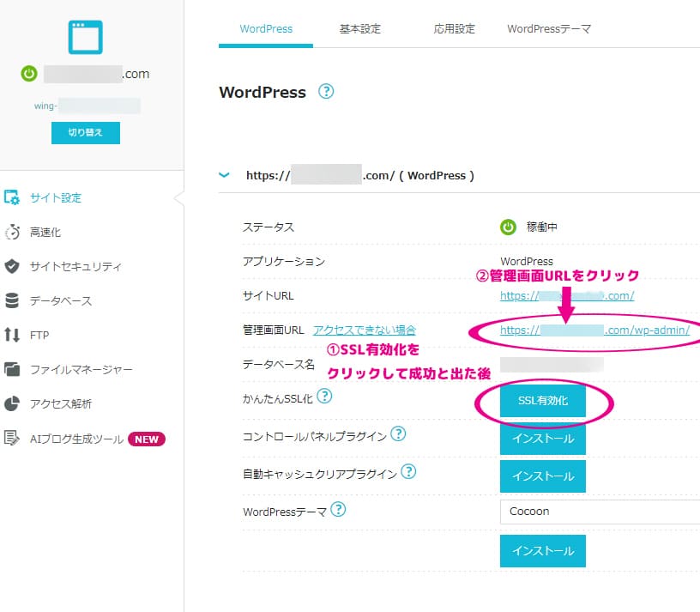The width and height of the screenshot is (700, 612).
Task: Collapse the https://…com/ (WordPress) section chevron
Action: (x=224, y=175)
